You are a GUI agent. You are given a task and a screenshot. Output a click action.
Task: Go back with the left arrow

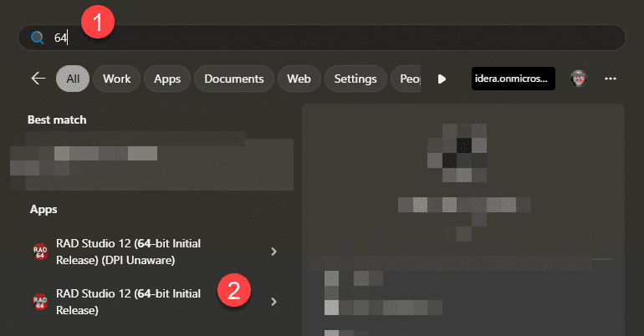(38, 79)
